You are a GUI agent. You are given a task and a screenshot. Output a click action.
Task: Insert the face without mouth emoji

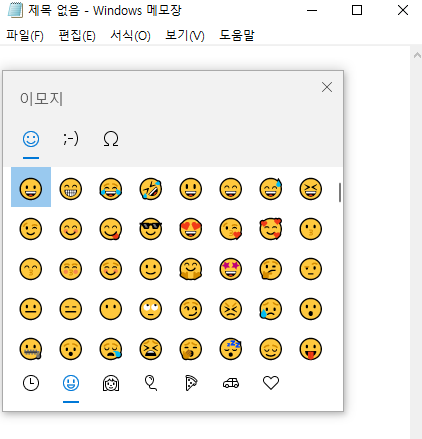tap(111, 309)
